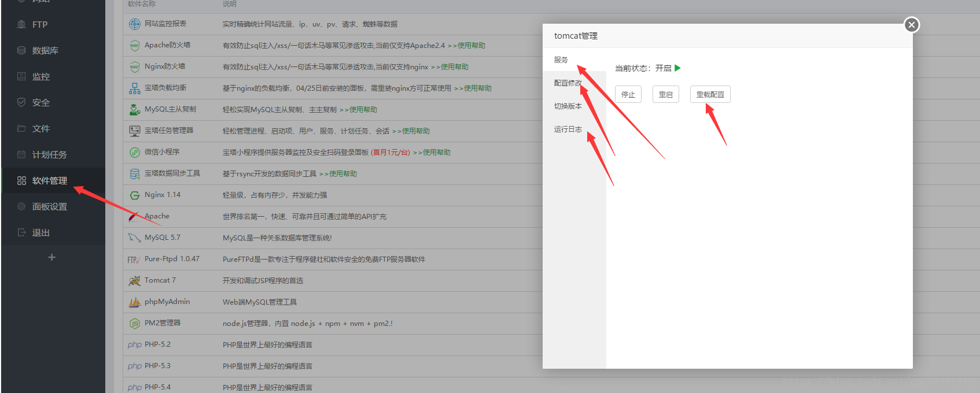Select the 服务 tab in tomcat管理
This screenshot has width=980, height=393.
[574, 60]
